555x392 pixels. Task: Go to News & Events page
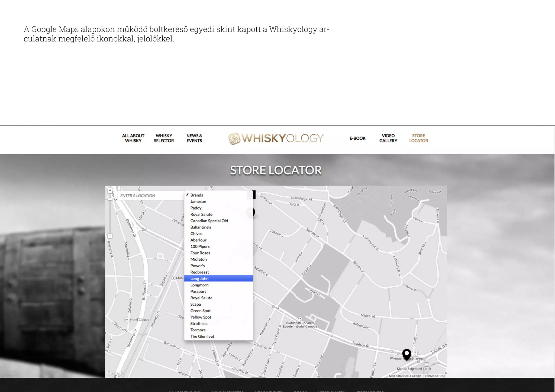[x=194, y=138]
